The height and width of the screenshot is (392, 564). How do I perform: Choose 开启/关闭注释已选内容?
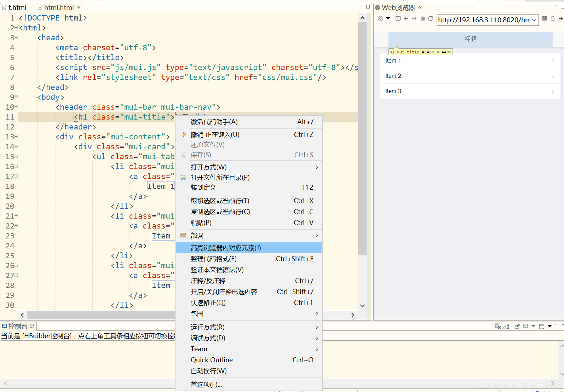pyautogui.click(x=249, y=292)
